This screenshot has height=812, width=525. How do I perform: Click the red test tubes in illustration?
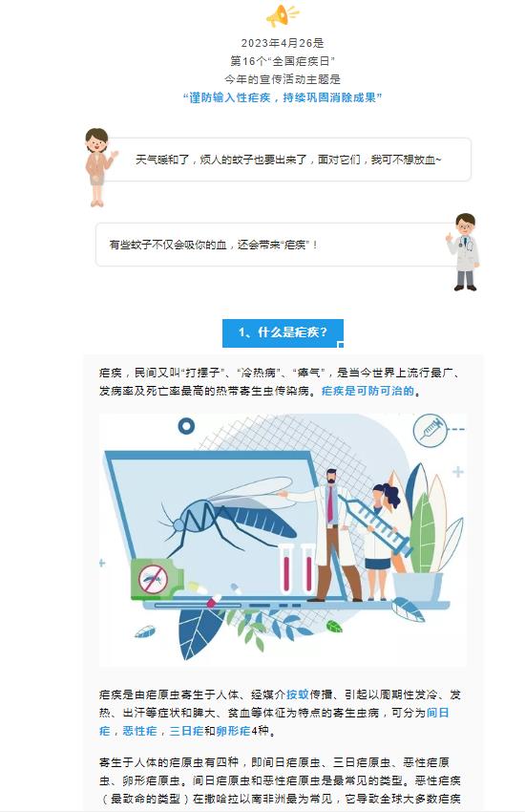[296, 568]
